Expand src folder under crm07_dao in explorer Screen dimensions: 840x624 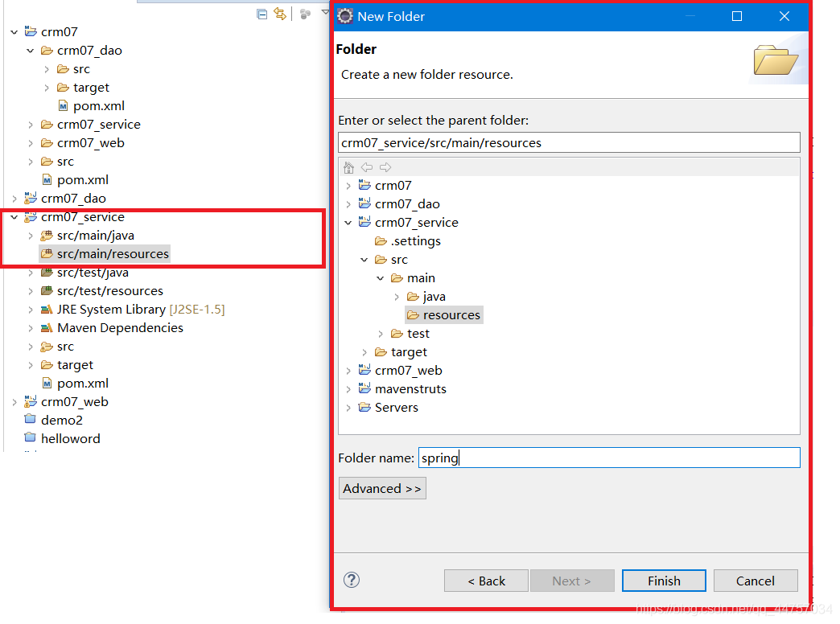[x=47, y=70]
